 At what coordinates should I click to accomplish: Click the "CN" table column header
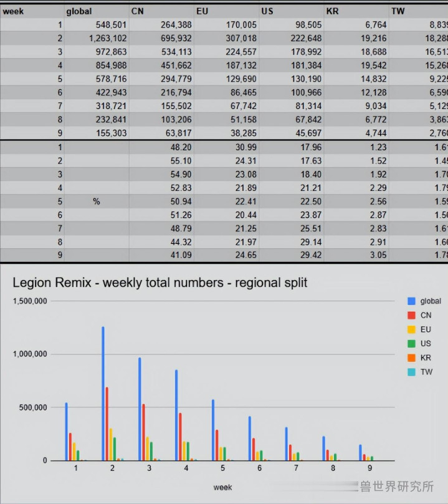pyautogui.click(x=138, y=11)
